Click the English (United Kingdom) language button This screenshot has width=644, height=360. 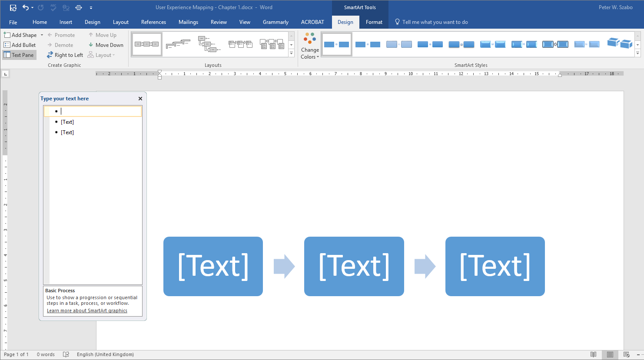105,354
